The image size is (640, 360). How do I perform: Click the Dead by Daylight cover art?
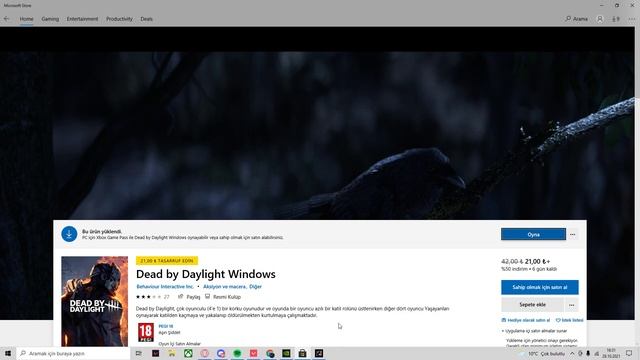(95, 301)
